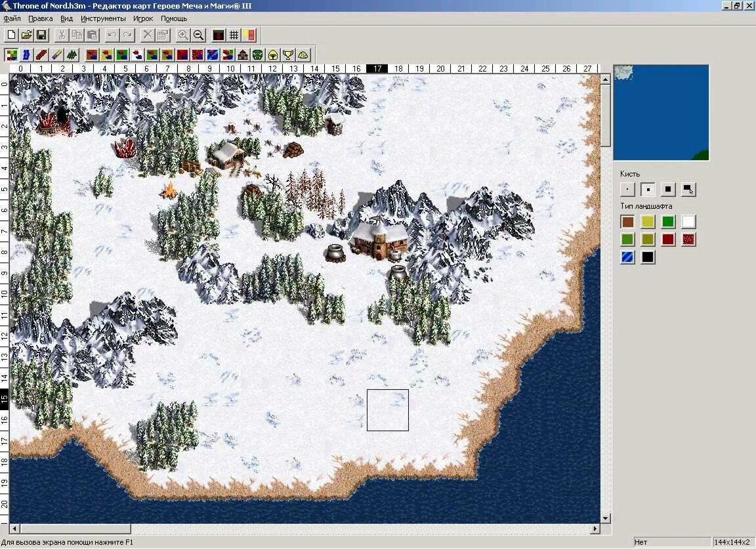Choose the black rock terrain swatch

click(648, 257)
